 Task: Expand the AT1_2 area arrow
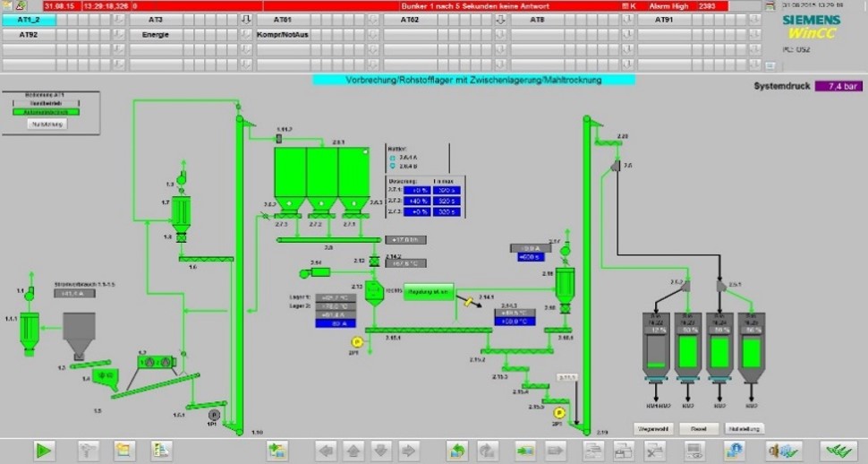pos(119,20)
